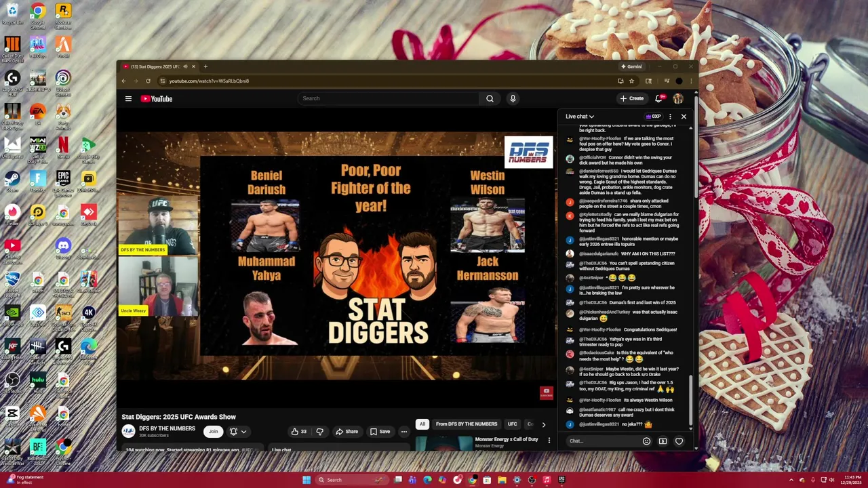Send a heart reaction in chat

pos(679,441)
